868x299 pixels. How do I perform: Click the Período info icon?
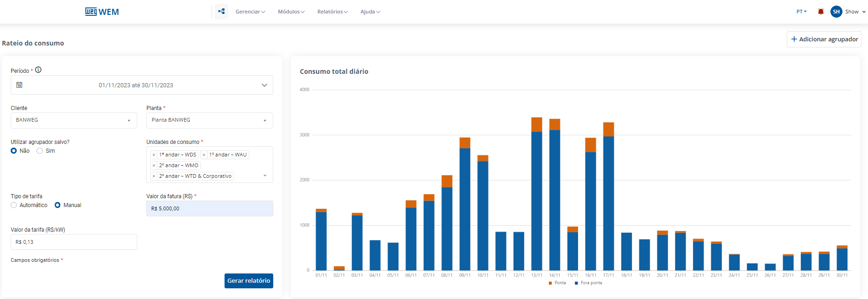[39, 70]
